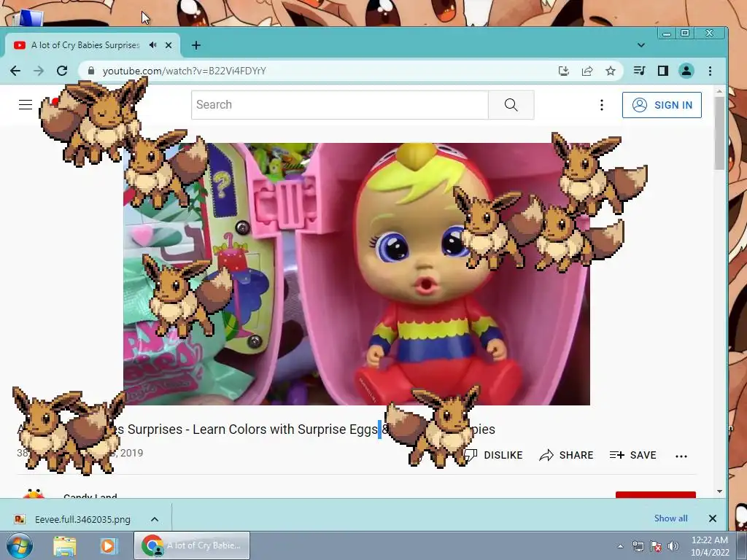This screenshot has width=747, height=560.
Task: Open the Candy Land channel name
Action: point(90,496)
